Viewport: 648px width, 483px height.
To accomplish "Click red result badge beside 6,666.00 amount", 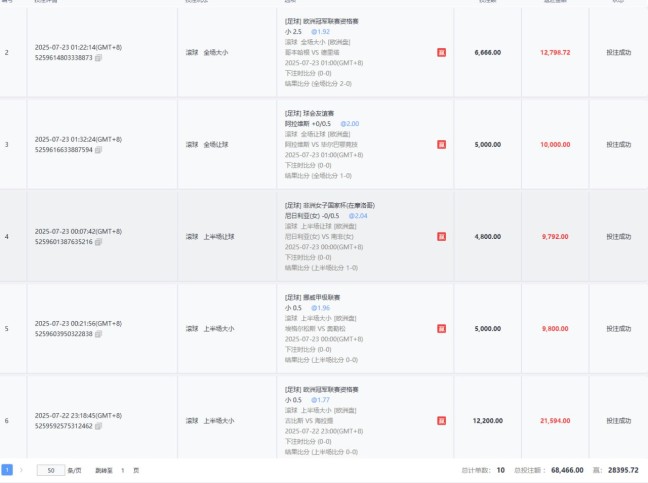I will 441,52.
